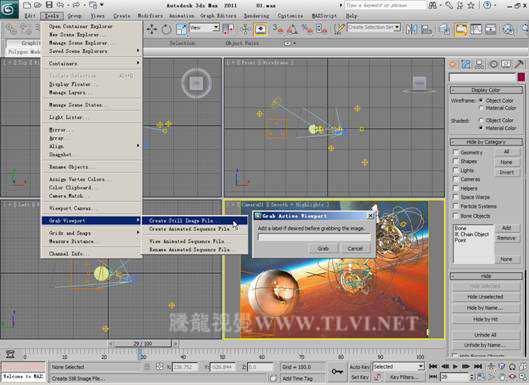Collapse the Hide by Category rollout

486,142
